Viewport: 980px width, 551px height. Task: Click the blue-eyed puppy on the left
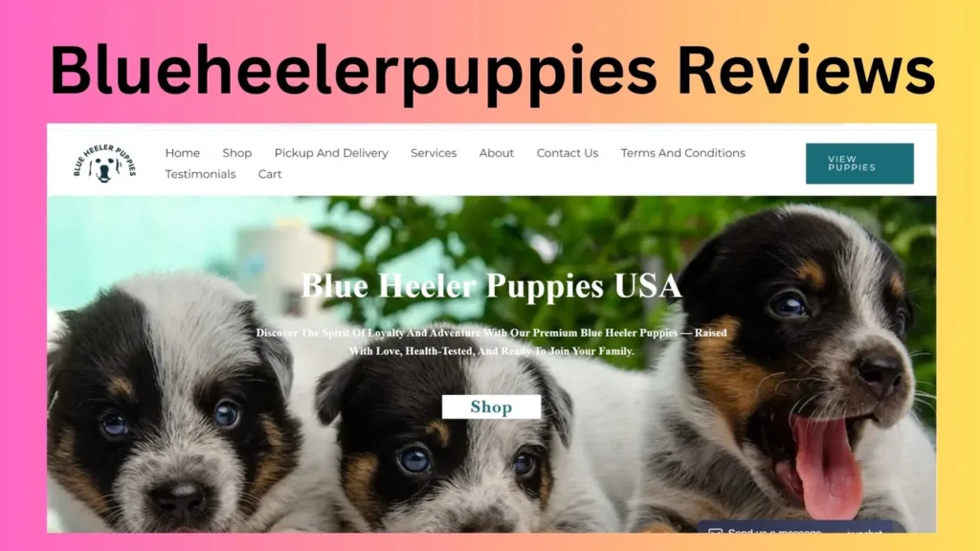pos(175,406)
